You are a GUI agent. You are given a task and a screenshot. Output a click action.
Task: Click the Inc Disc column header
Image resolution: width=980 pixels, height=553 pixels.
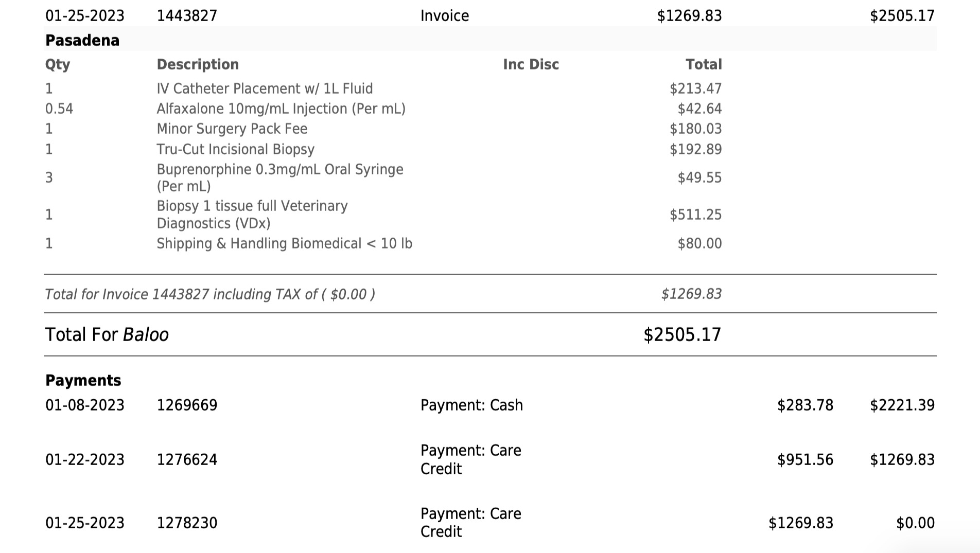531,64
